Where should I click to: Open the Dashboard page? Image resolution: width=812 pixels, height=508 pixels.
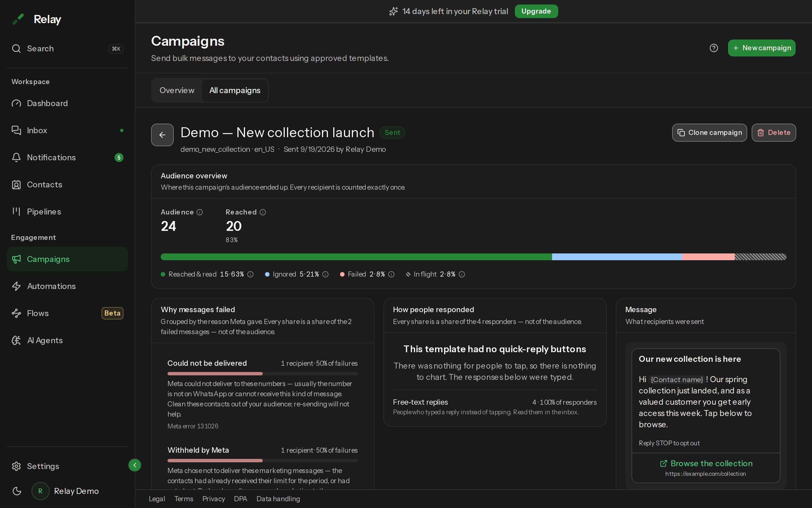[x=67, y=103]
